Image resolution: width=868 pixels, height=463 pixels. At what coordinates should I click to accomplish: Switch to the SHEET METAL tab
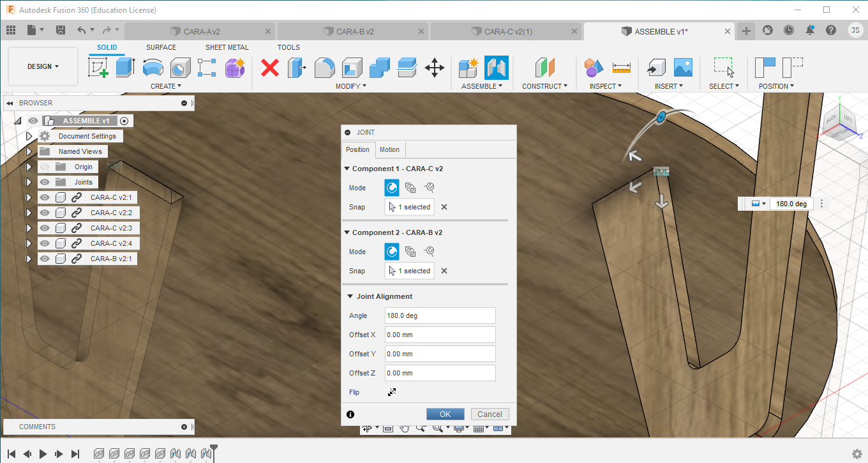pyautogui.click(x=227, y=47)
